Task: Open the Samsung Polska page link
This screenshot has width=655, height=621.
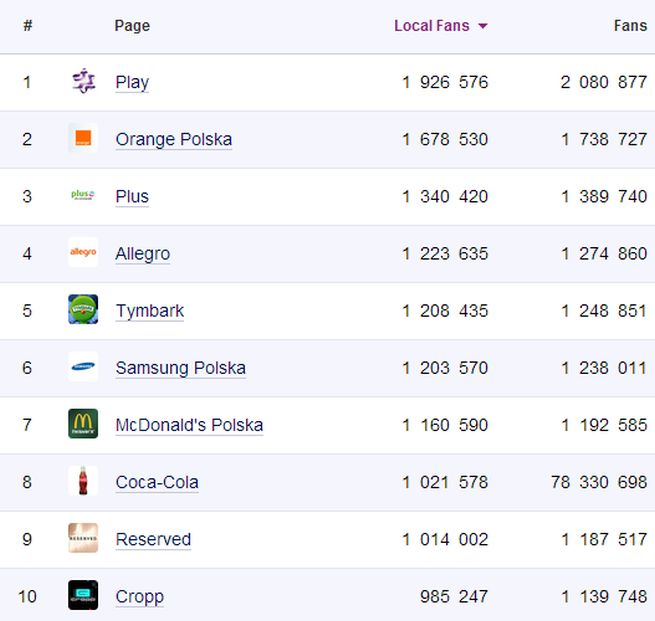Action: [180, 367]
